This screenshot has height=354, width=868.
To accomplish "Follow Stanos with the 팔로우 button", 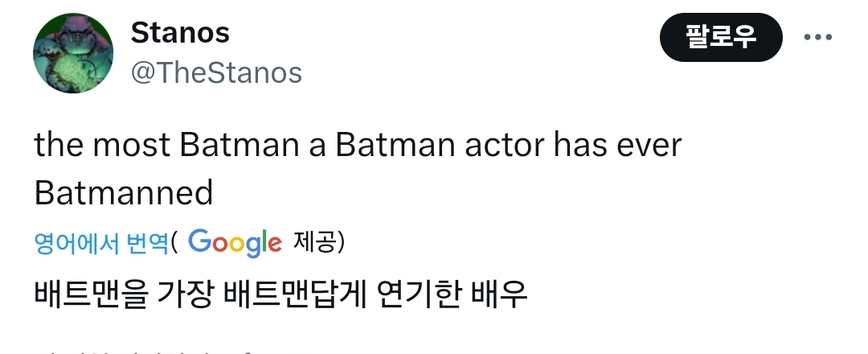I will (x=721, y=37).
